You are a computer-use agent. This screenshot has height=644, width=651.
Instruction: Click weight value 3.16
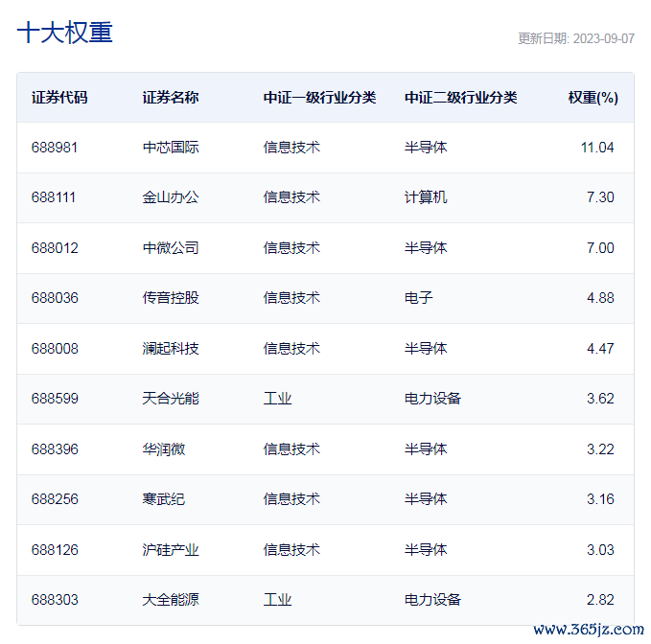pyautogui.click(x=600, y=499)
